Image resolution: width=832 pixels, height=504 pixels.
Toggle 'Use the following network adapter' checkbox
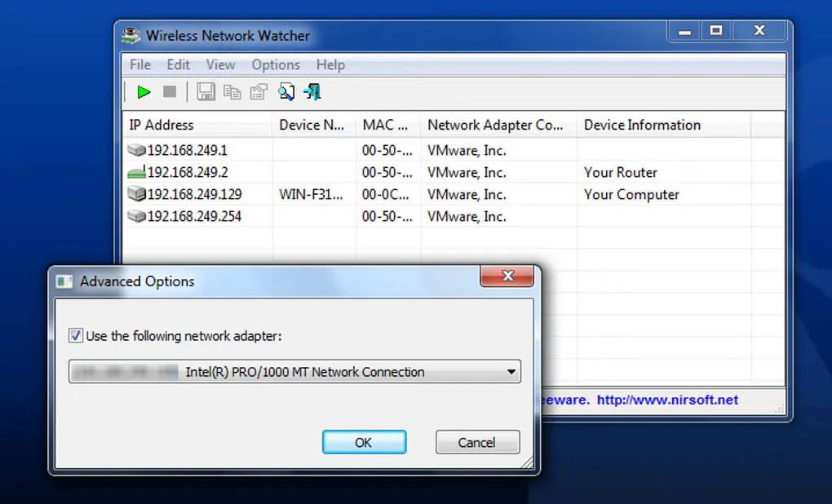(x=75, y=335)
